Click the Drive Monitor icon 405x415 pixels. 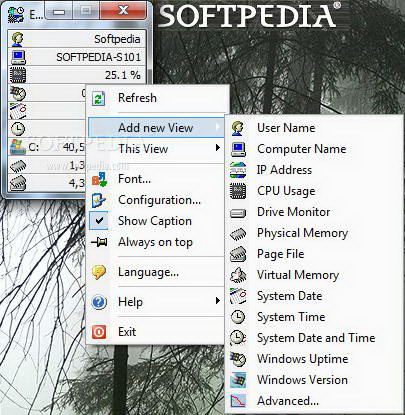(238, 213)
